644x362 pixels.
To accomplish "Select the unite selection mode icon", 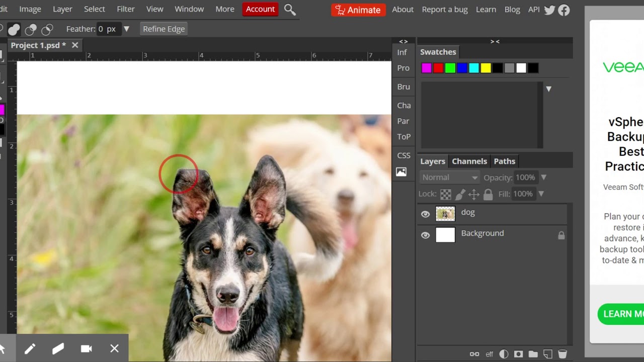I will point(14,29).
